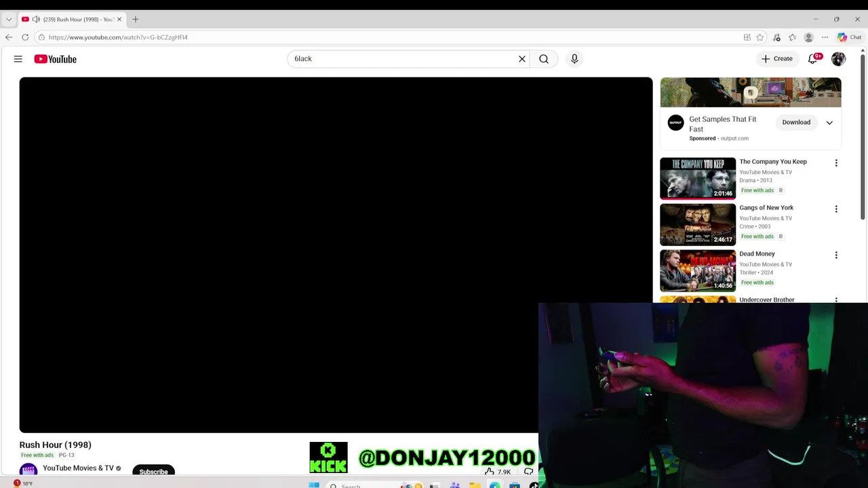Open YouTube notifications bell
The height and width of the screenshot is (488, 868).
click(x=812, y=59)
